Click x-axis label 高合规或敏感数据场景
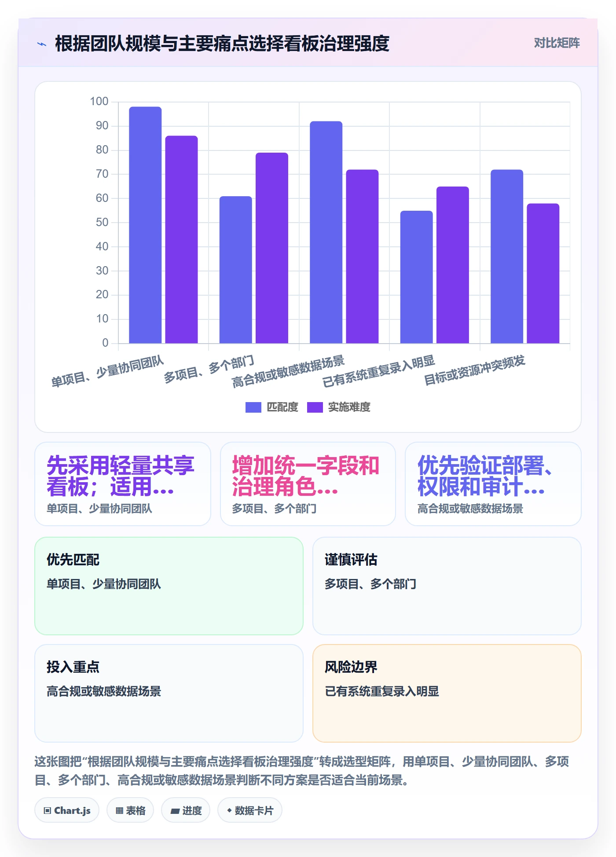 (x=288, y=371)
